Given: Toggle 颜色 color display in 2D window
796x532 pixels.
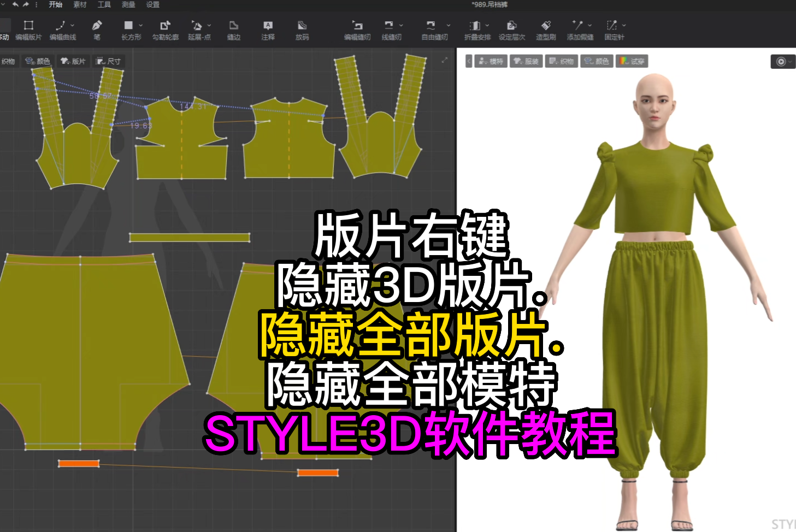Looking at the screenshot, I should (38, 61).
